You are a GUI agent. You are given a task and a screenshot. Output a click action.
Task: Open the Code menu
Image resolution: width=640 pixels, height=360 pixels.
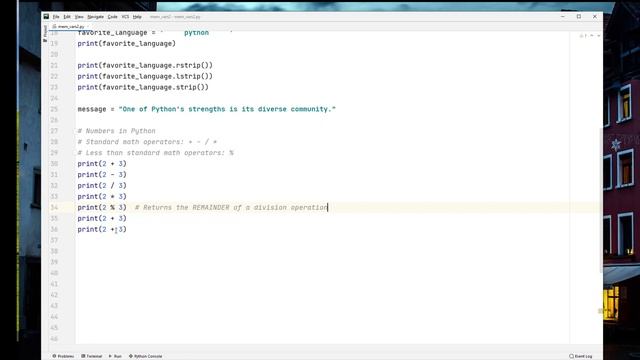[x=113, y=17]
